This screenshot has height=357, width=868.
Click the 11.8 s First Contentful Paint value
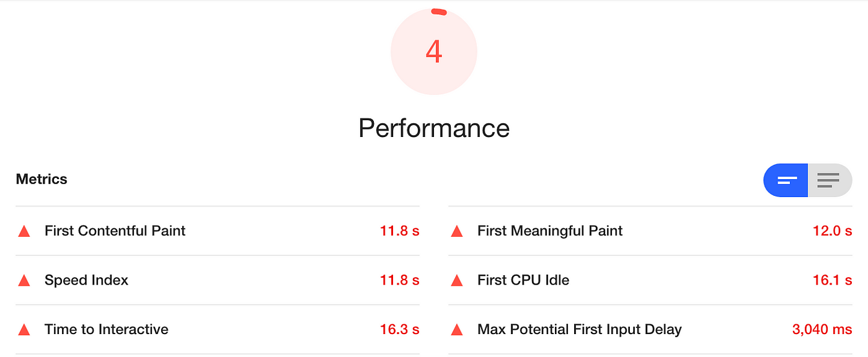tap(400, 231)
